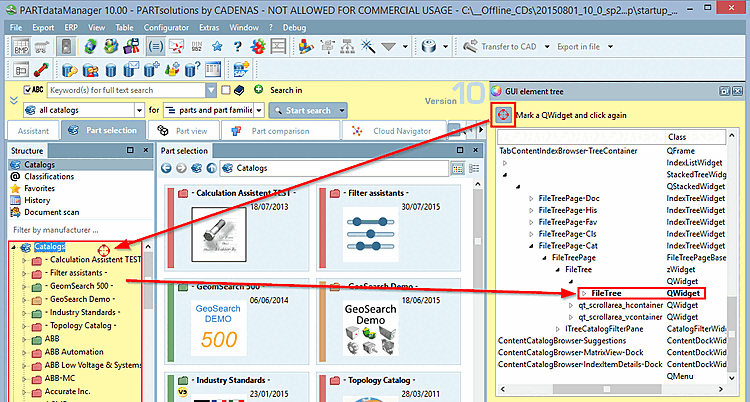Open the Start search options arrow
This screenshot has height=402, width=750.
point(342,111)
